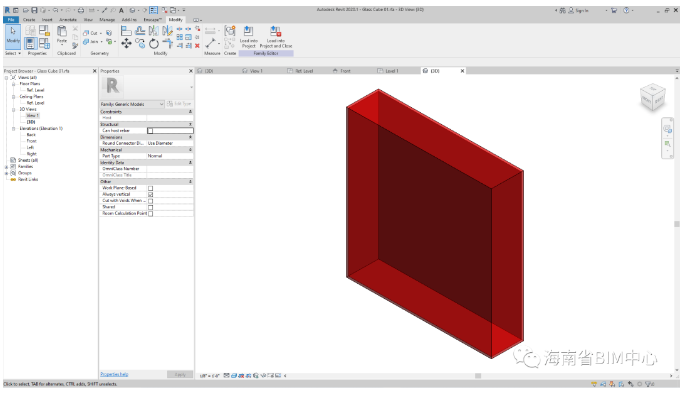Open Family Types icon in Properties panel
Viewport: 688px width, 395px height.
(44, 43)
